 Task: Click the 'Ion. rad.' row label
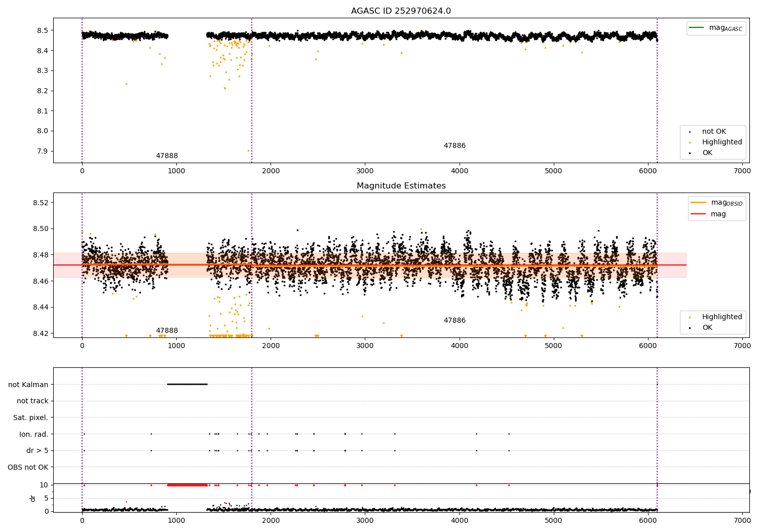pyautogui.click(x=34, y=434)
